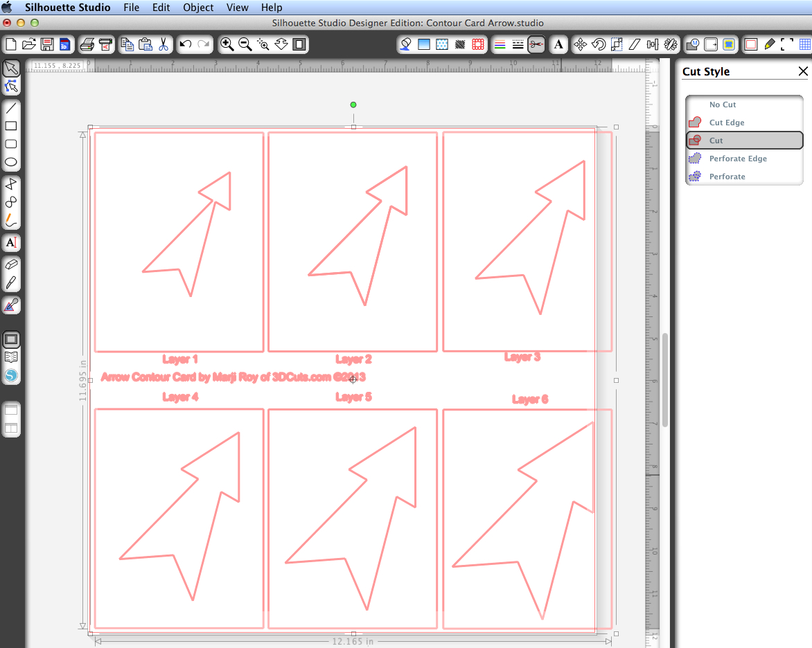Redo the last undone action
Viewport: 812px width, 648px height.
pyautogui.click(x=204, y=44)
